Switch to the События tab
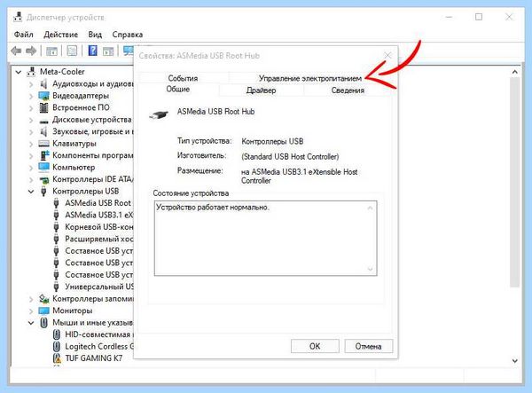The height and width of the screenshot is (393, 532). (183, 78)
